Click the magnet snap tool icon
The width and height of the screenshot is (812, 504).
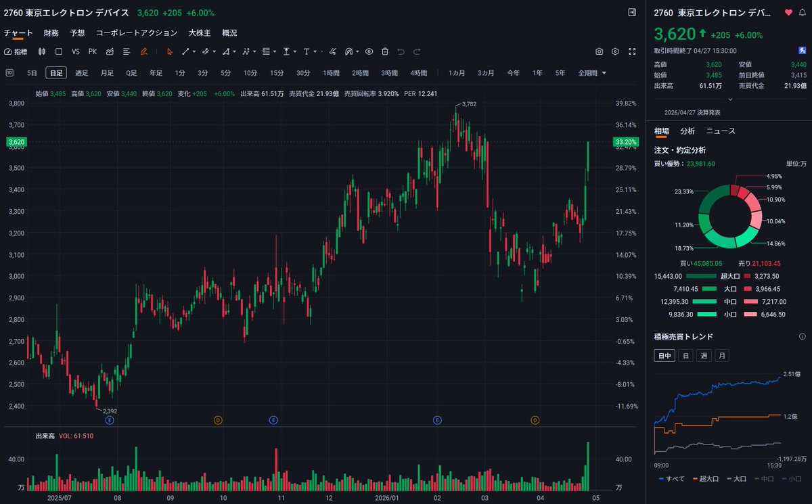coord(349,51)
